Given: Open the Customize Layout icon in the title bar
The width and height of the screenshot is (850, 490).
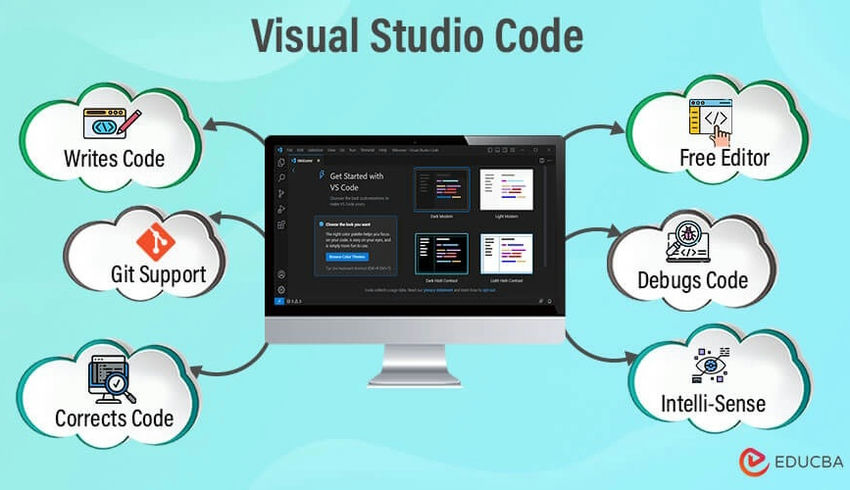Looking at the screenshot, I should pos(512,150).
